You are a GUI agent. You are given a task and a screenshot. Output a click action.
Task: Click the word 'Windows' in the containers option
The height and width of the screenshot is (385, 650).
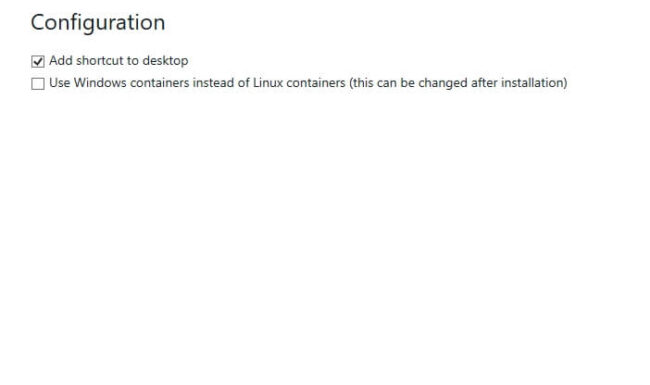click(100, 83)
